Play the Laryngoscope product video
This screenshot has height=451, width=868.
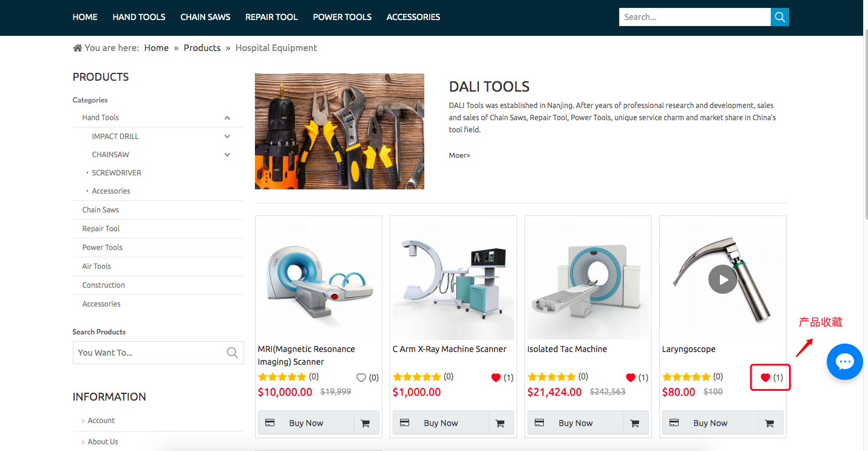tap(722, 280)
